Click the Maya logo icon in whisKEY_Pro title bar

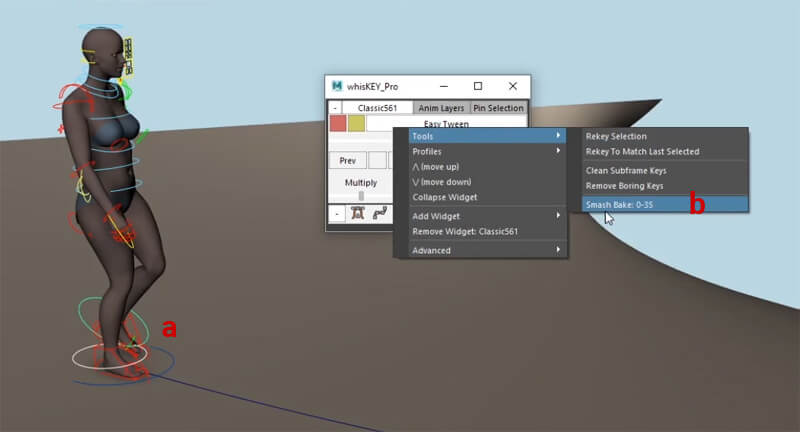point(338,86)
